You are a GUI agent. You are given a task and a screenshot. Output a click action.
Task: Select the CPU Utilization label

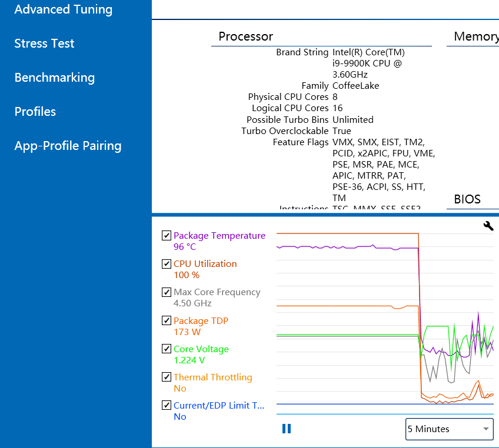[x=205, y=263]
